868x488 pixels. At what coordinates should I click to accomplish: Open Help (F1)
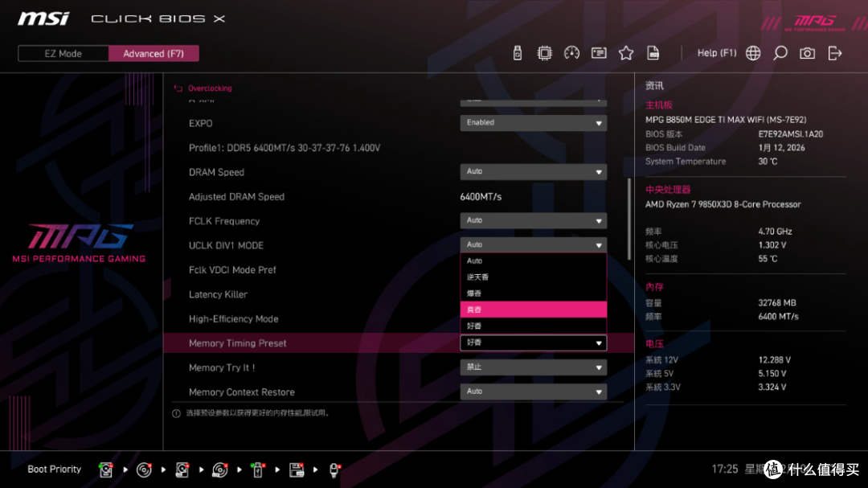[x=717, y=53]
